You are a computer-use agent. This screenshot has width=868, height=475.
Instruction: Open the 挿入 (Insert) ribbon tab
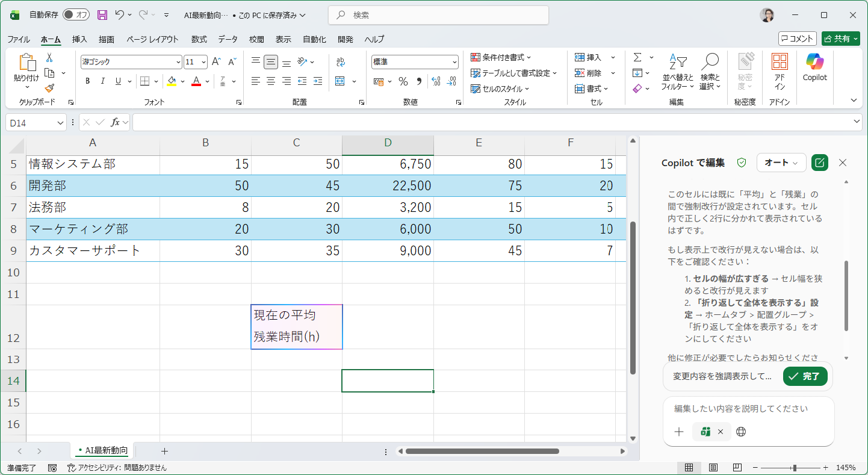79,39
